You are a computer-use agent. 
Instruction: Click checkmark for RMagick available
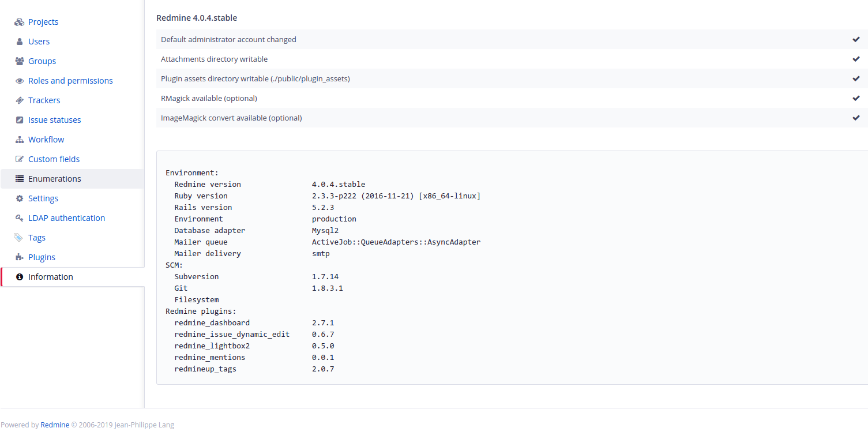point(856,98)
